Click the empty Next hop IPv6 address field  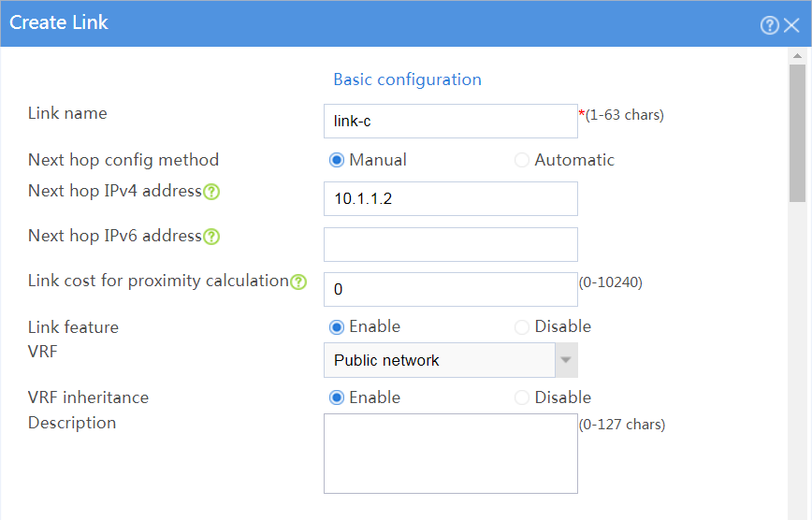coord(451,244)
